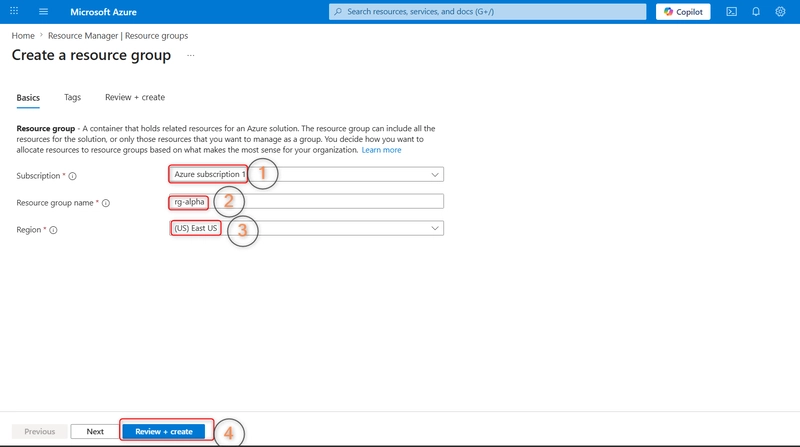Click the 'Create a resource group' heading

click(x=91, y=55)
